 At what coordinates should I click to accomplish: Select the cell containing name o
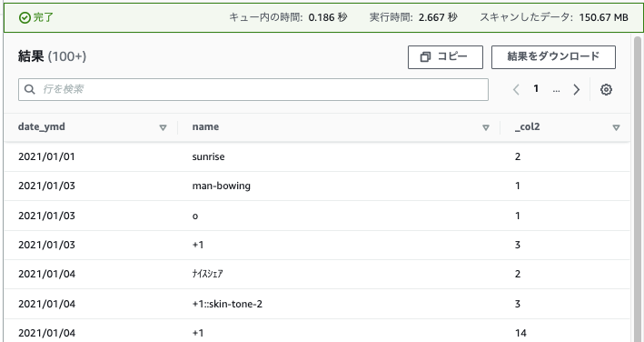pos(195,216)
